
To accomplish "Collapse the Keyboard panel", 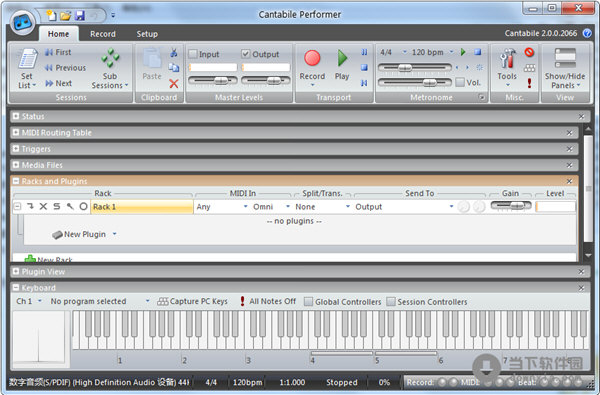I will pyautogui.click(x=16, y=287).
